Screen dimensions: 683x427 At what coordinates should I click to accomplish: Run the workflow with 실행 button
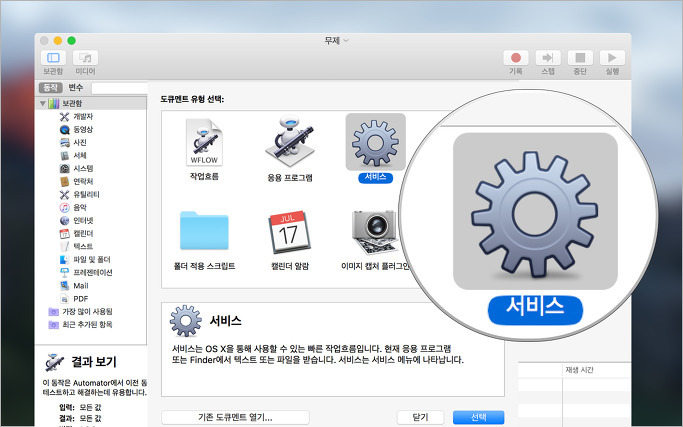coord(612,58)
